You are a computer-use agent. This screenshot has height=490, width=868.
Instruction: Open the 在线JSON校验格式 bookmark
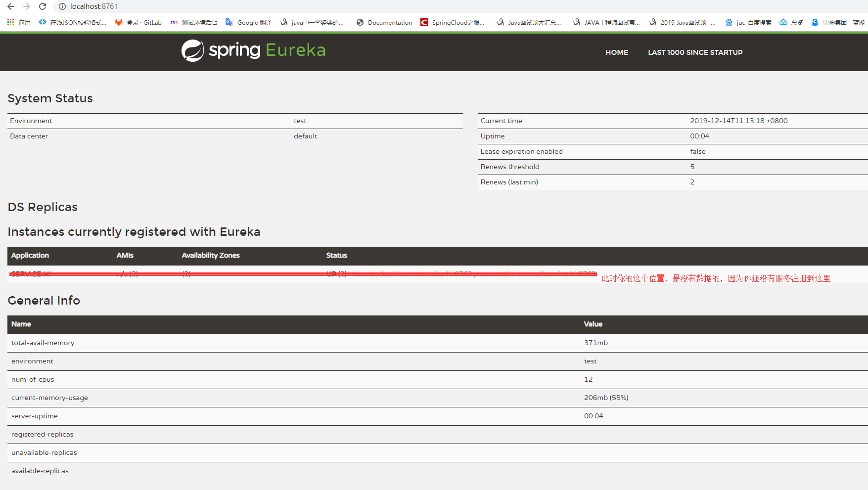click(x=73, y=22)
